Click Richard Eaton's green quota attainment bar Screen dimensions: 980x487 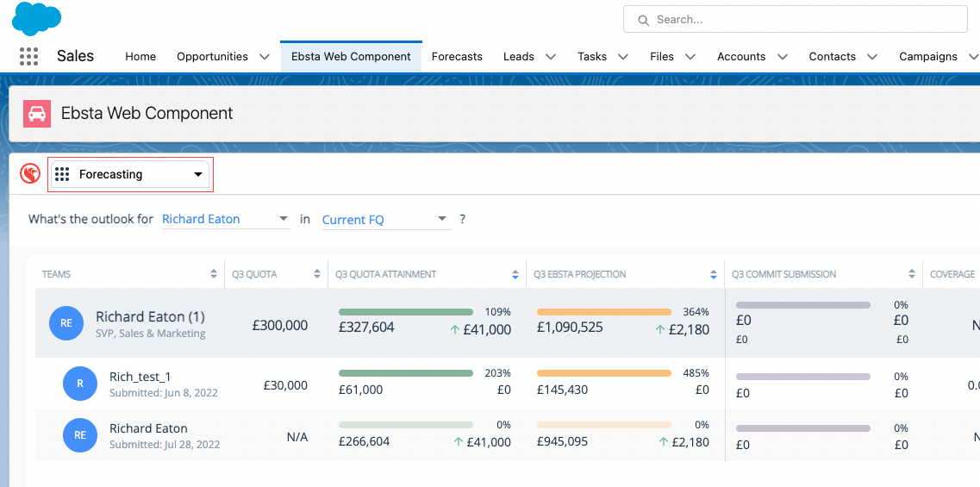click(x=405, y=311)
